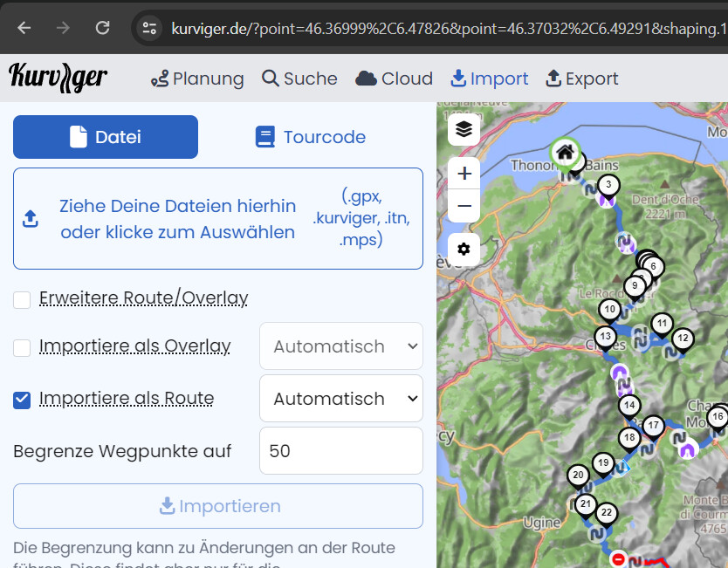Click waypoint marker 22 on map
Viewport: 728px width, 568px height.
(606, 513)
